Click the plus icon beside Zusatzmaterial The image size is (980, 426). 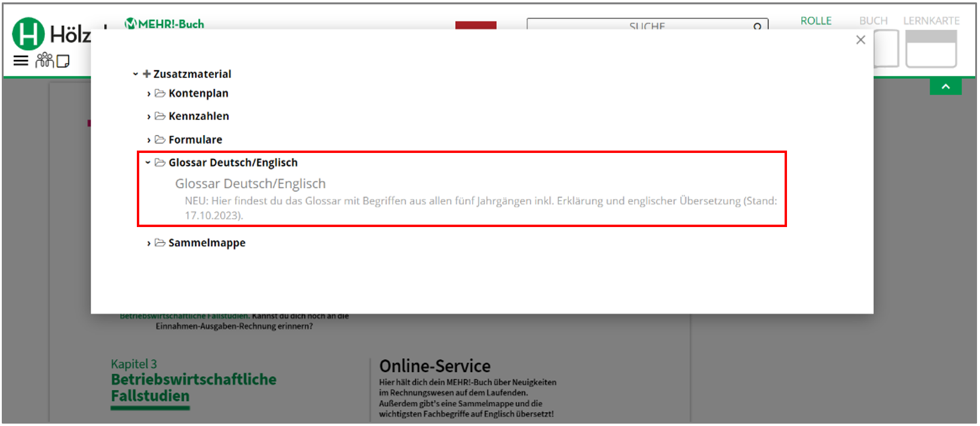pyautogui.click(x=147, y=74)
